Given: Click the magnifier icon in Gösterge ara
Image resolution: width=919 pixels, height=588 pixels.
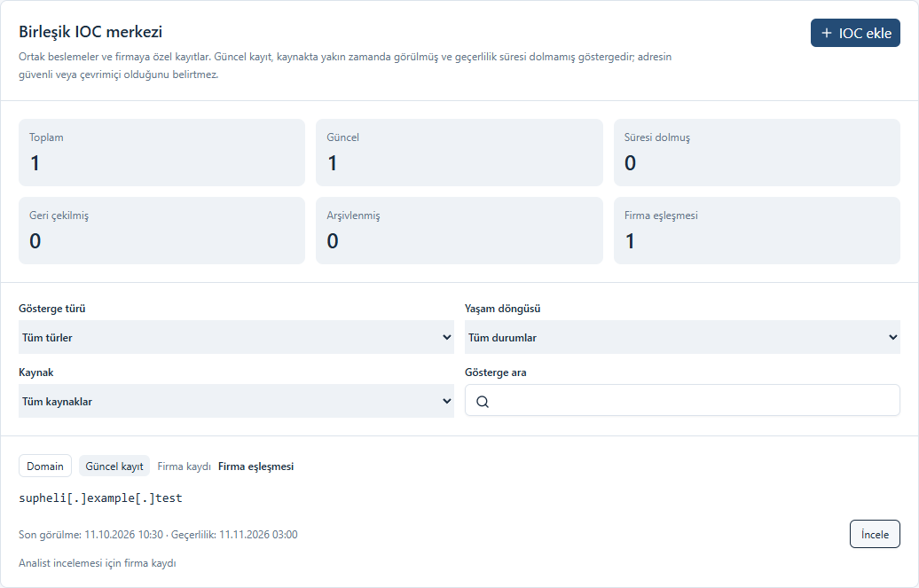Looking at the screenshot, I should [483, 402].
